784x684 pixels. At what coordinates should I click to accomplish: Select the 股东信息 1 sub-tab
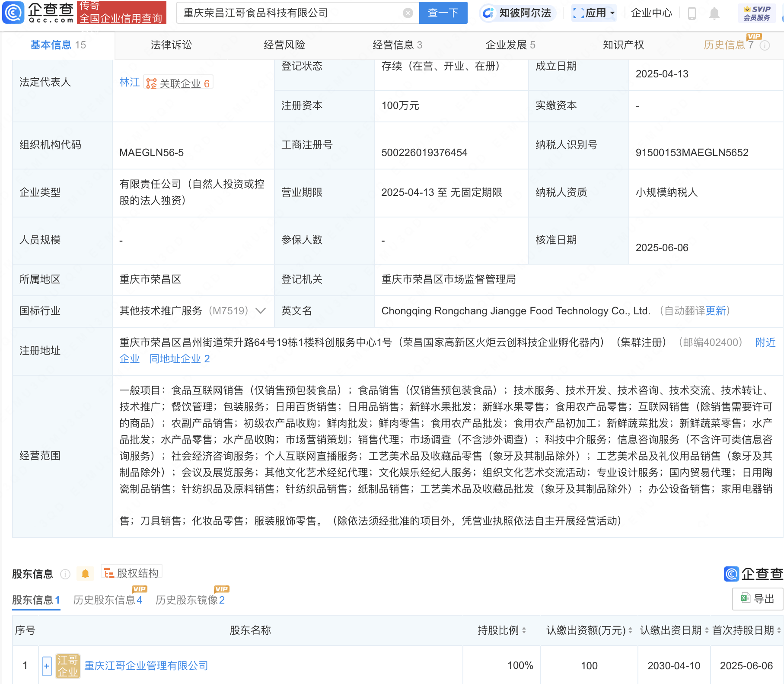[x=36, y=600]
